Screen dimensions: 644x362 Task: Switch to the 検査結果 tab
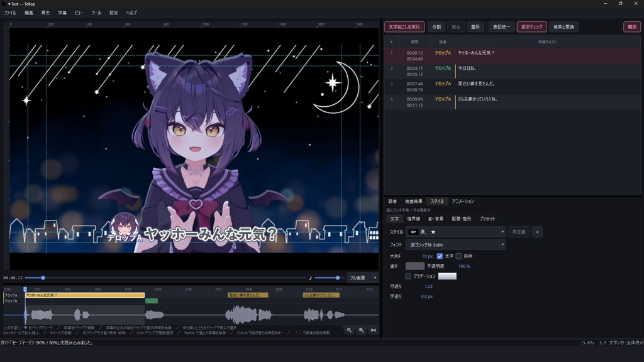(x=414, y=201)
